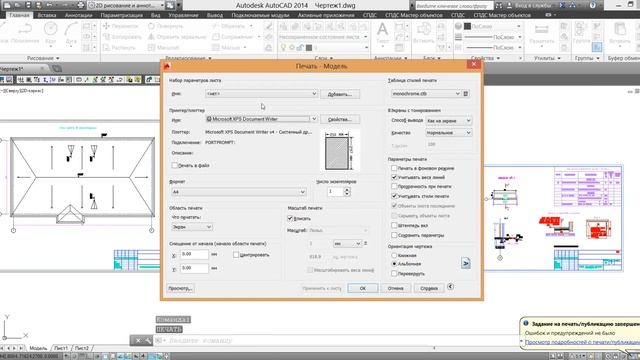The width and height of the screenshot is (640, 360).
Task: Close the command line with X icon
Action: [138, 340]
